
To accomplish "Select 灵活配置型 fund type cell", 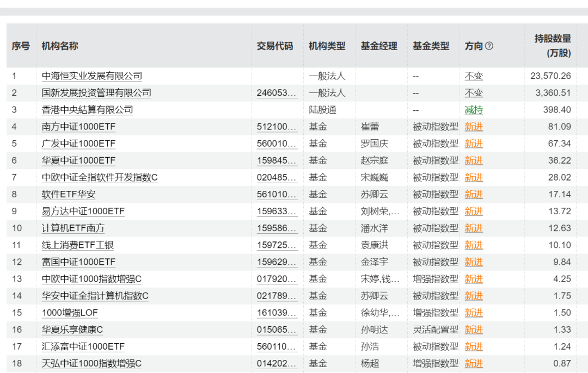I will 436,330.
